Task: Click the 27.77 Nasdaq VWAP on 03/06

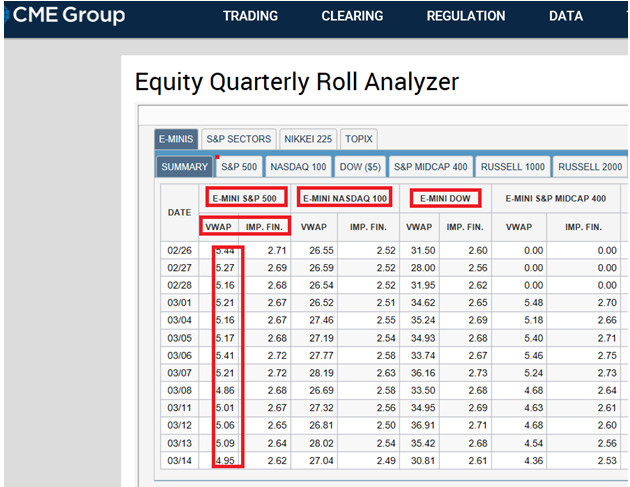Action: [321, 356]
